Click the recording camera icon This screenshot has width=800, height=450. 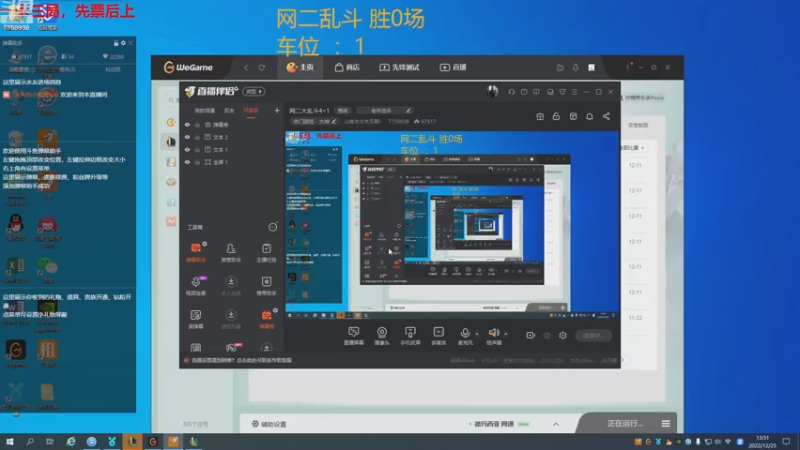click(531, 335)
